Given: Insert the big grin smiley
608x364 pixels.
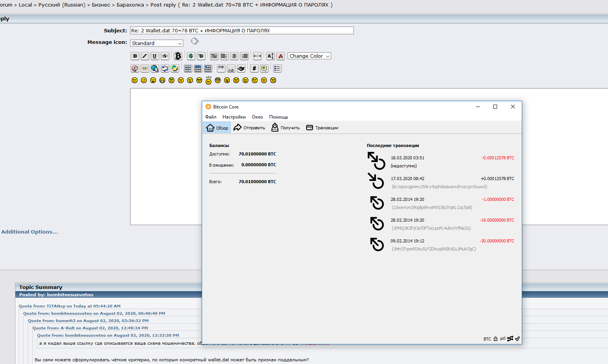Looking at the screenshot, I should click(x=162, y=80).
